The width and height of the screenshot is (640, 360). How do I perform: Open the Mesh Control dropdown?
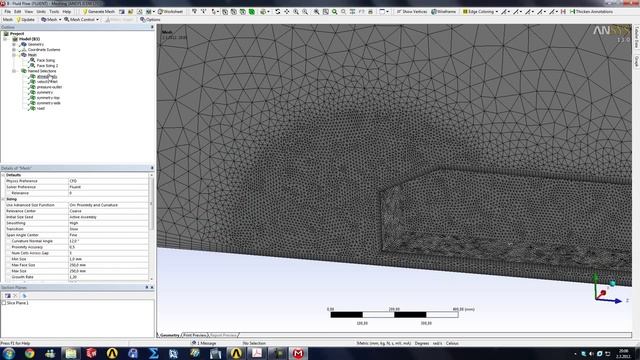pos(81,20)
